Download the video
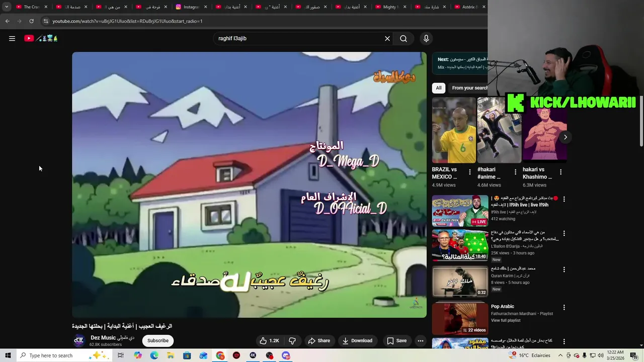The image size is (644, 362). click(357, 340)
